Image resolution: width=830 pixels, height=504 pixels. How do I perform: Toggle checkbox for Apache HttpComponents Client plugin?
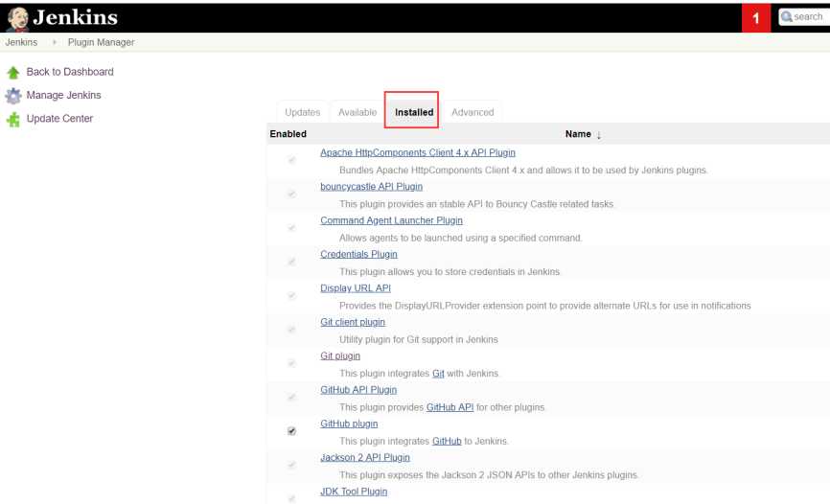pyautogui.click(x=291, y=159)
